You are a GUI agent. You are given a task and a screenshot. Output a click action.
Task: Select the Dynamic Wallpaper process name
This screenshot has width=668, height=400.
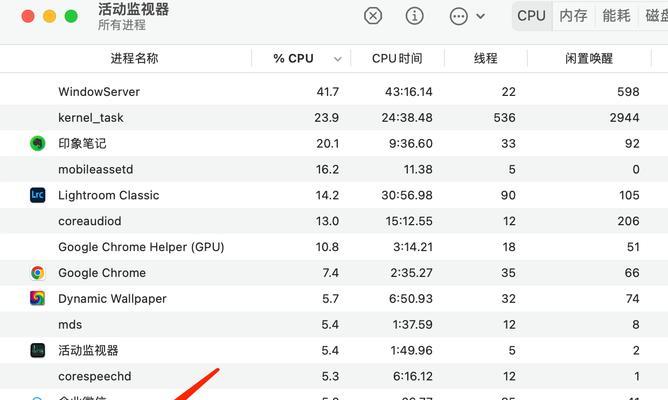click(x=112, y=299)
